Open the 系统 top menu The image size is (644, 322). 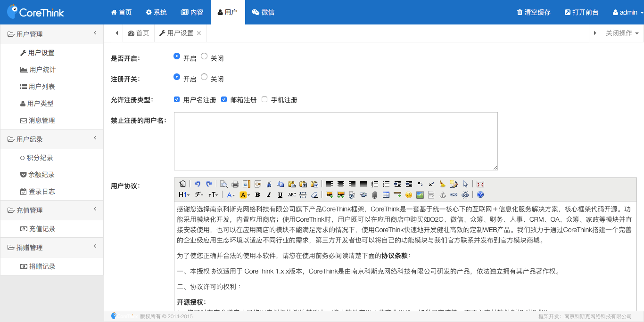point(156,12)
